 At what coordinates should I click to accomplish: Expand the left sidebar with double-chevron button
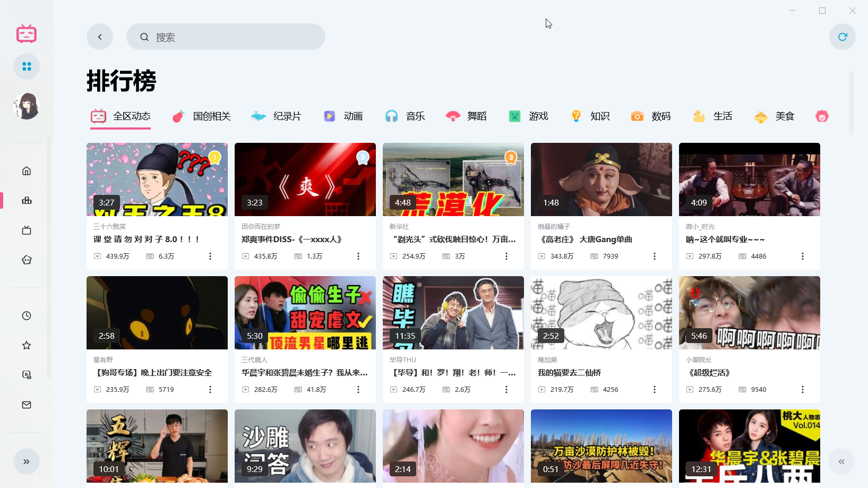pos(27,461)
